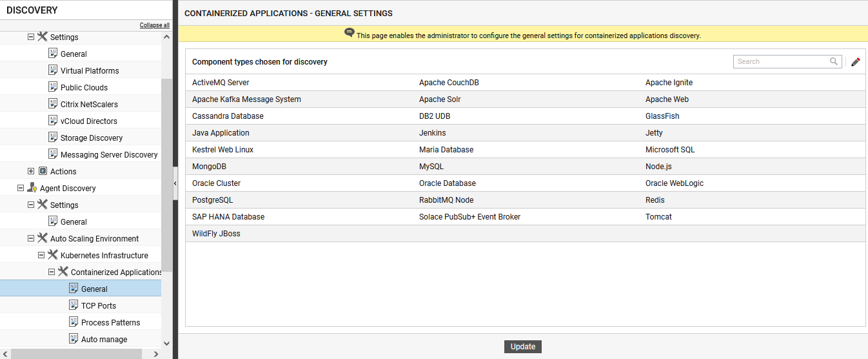Click the Collapse all link
The width and height of the screenshot is (868, 359).
pos(155,25)
